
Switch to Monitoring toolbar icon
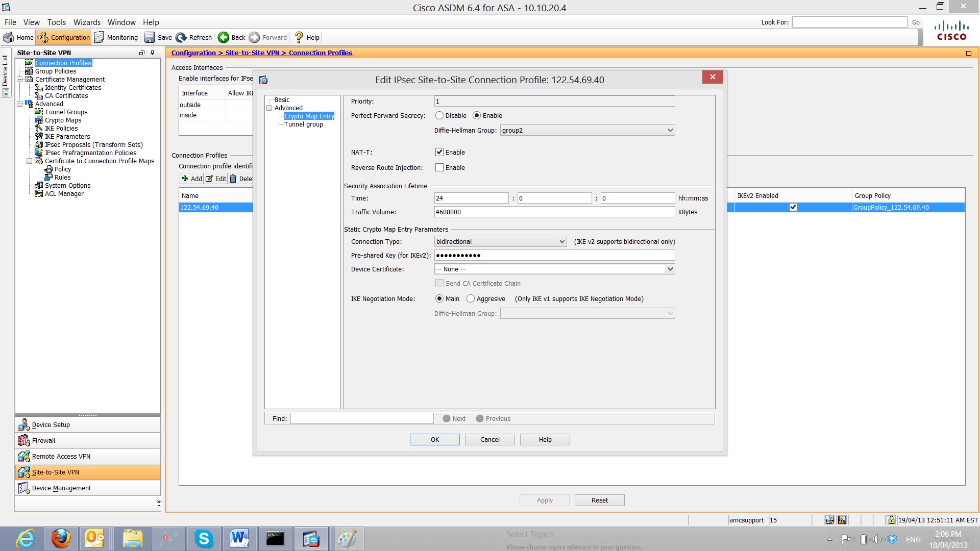coord(99,37)
